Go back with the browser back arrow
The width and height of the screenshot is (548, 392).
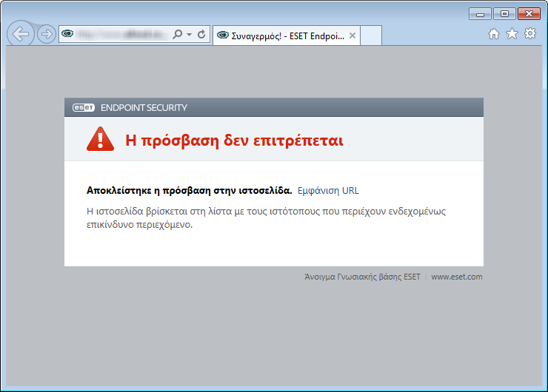click(21, 33)
